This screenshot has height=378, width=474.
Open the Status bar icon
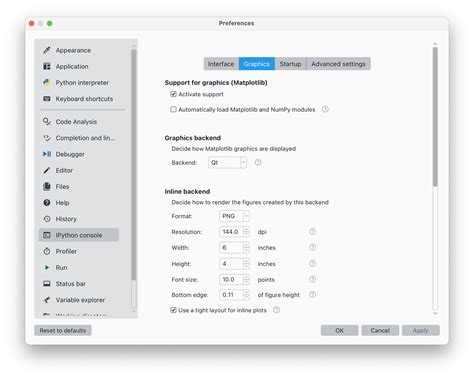pos(47,284)
